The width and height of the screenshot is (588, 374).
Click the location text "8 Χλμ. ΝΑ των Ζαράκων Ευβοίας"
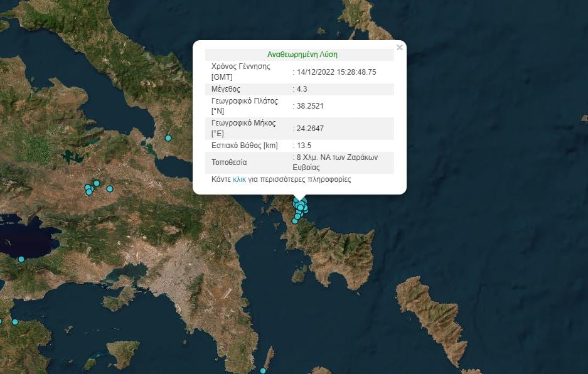click(x=338, y=163)
